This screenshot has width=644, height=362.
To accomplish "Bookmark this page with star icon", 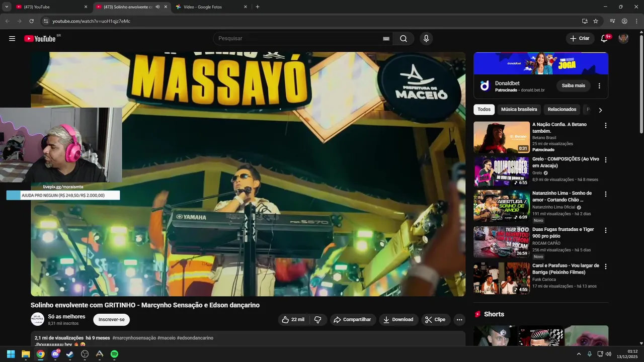I will coord(596,21).
